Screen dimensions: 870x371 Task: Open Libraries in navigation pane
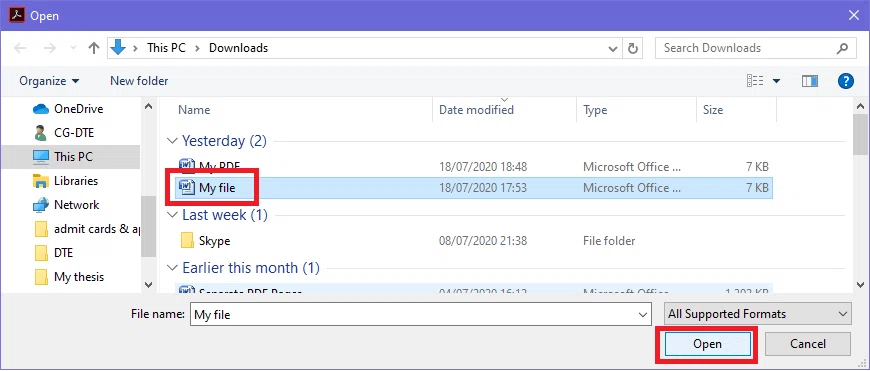click(75, 181)
